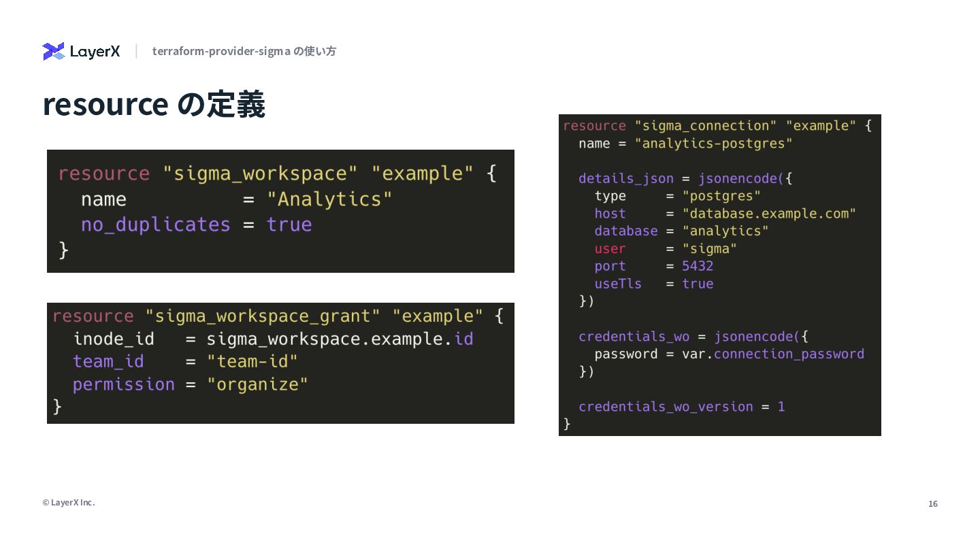Click the permission "organize" value

click(257, 384)
